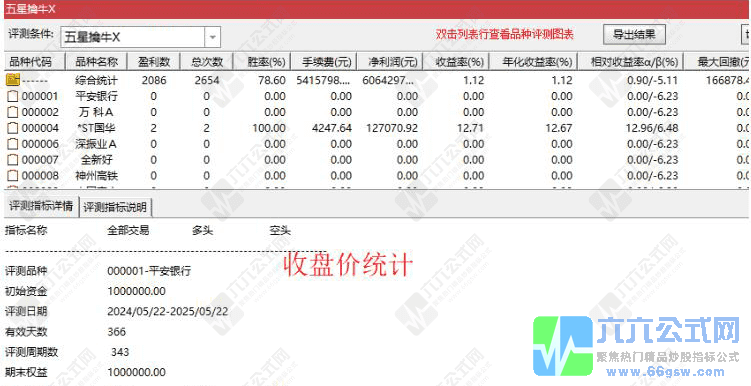The height and width of the screenshot is (386, 751).
Task: Open the 评测条件 dropdown arrow
Action: pyautogui.click(x=213, y=36)
